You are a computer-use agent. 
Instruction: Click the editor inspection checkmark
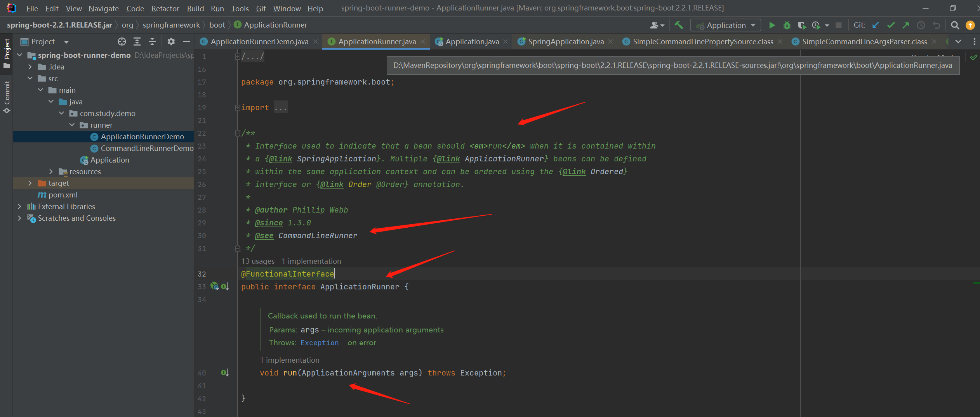coord(973,57)
